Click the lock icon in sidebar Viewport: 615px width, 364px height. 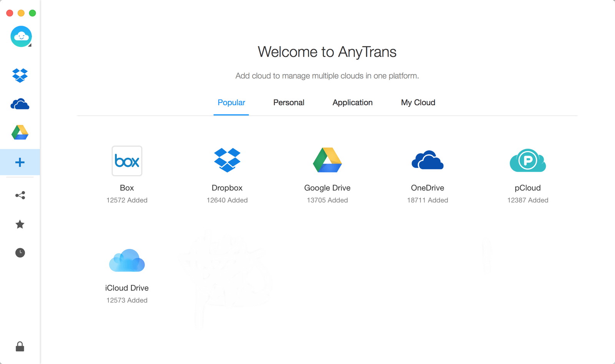tap(20, 347)
